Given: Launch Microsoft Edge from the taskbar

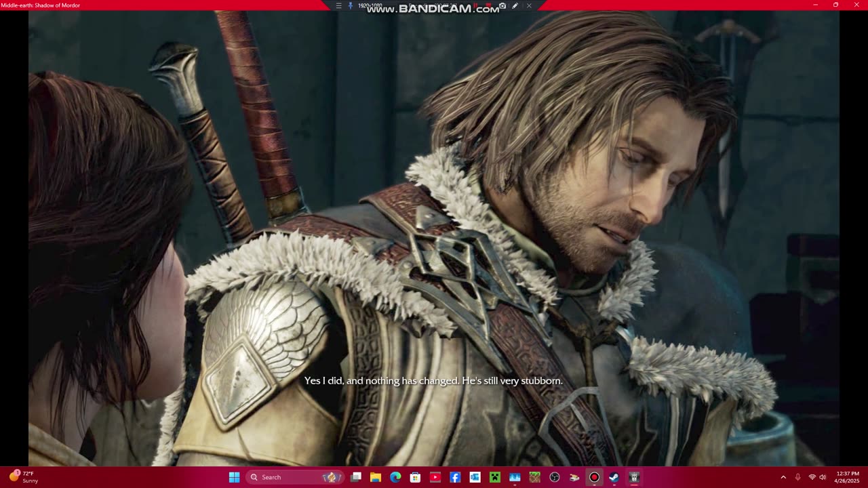Looking at the screenshot, I should [395, 477].
